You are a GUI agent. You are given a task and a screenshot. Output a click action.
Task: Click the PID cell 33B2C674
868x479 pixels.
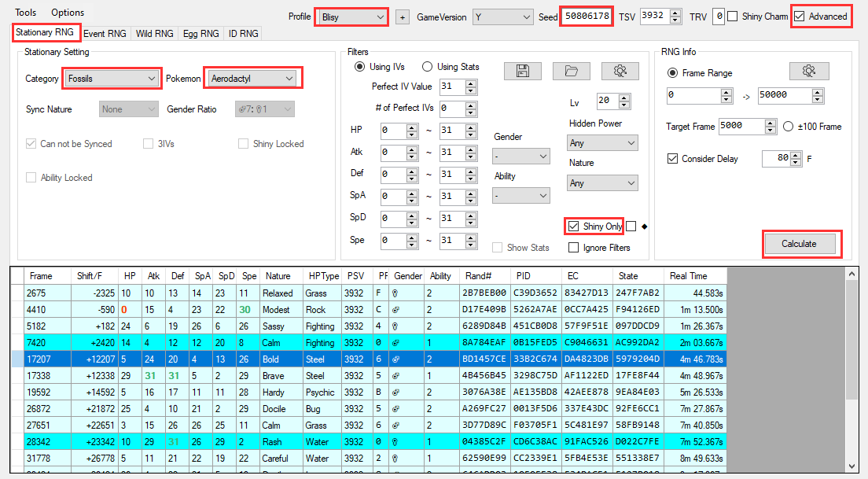coord(535,359)
